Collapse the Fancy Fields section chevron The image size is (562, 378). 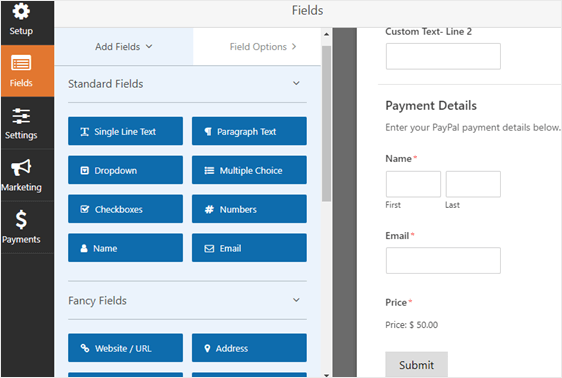[x=296, y=300]
